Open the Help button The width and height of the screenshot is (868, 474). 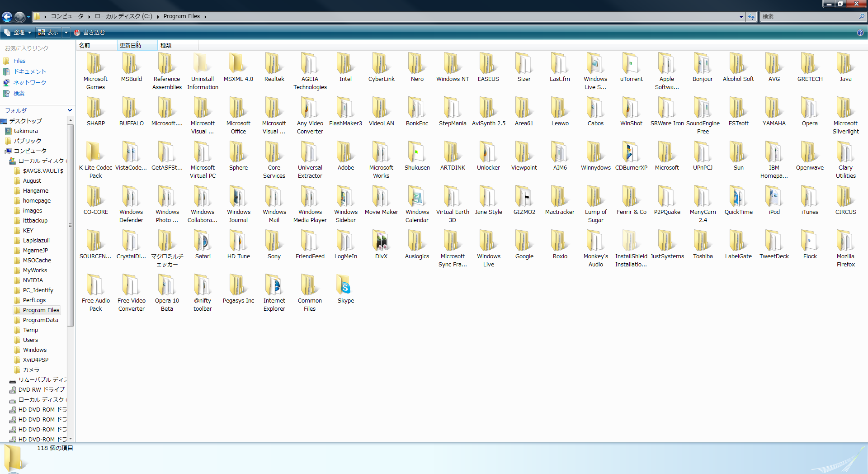tap(860, 33)
